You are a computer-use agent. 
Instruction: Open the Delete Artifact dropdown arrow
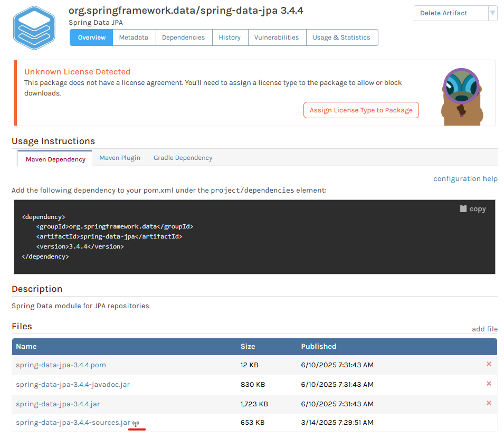(492, 13)
